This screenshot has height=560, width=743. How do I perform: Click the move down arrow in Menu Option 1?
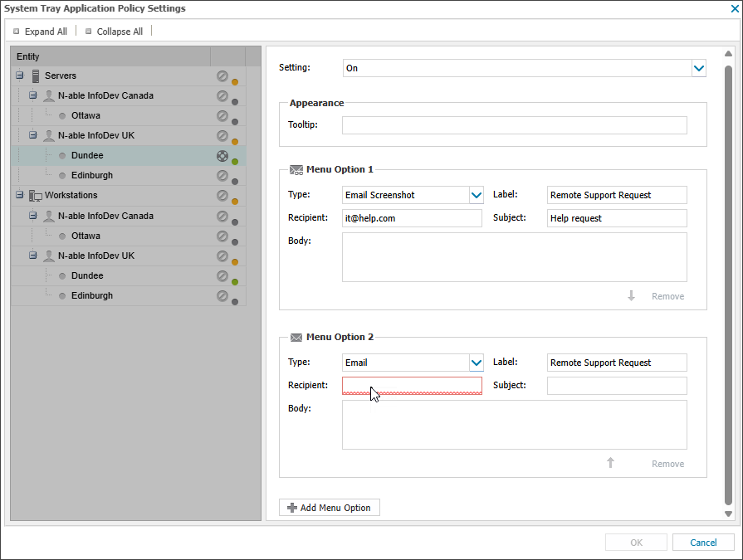click(x=631, y=296)
